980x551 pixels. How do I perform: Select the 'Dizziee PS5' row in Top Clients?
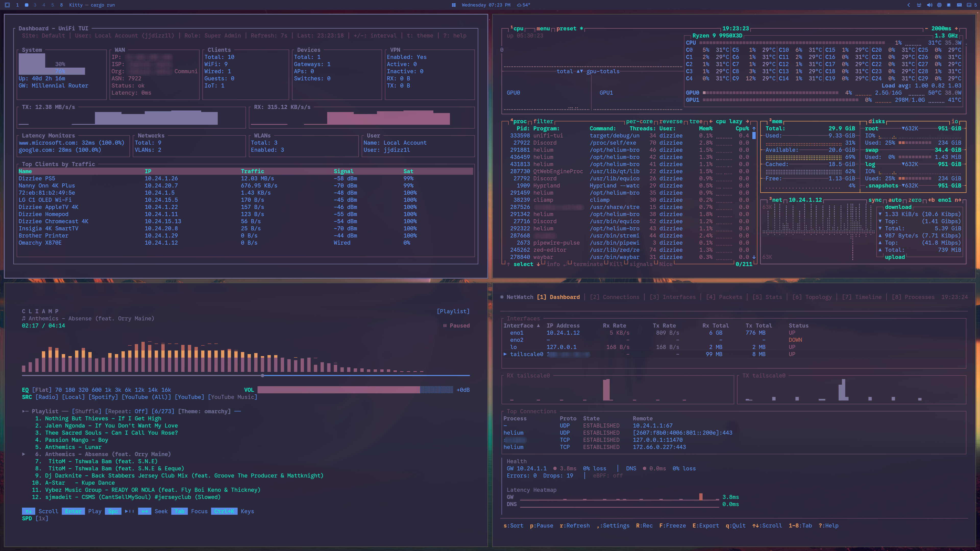click(245, 178)
